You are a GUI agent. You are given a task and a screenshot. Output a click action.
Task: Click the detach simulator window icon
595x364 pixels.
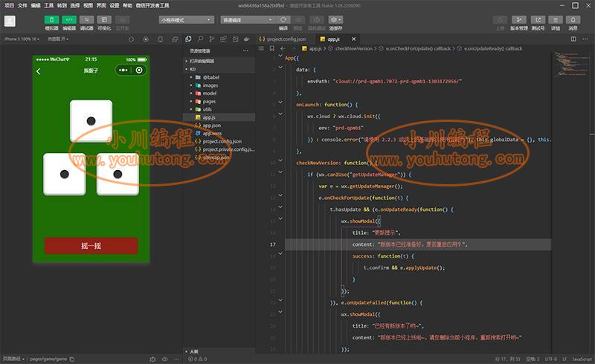coord(175,39)
